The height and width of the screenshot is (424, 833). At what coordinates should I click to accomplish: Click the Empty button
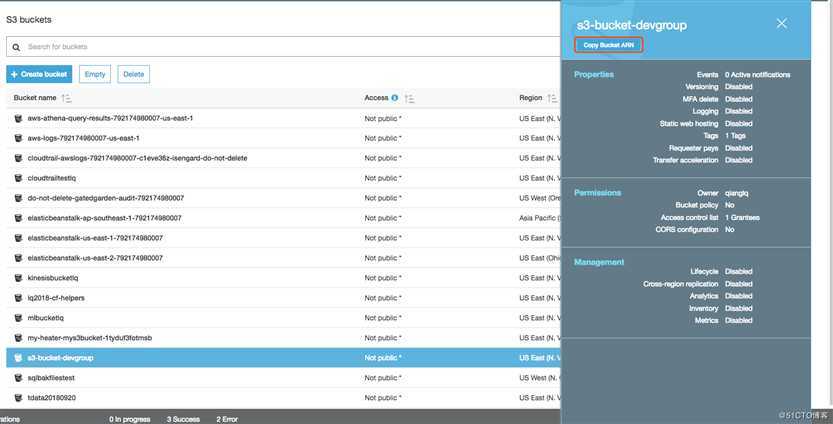tap(95, 74)
